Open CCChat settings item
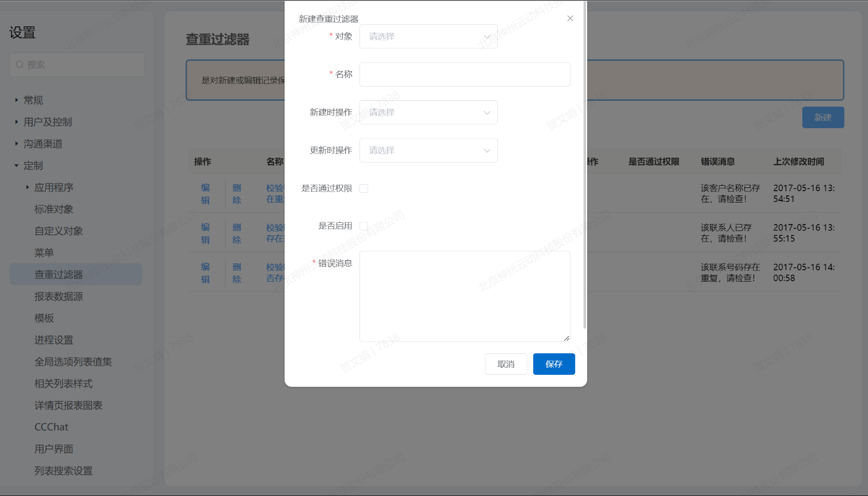The image size is (868, 496). (x=52, y=427)
